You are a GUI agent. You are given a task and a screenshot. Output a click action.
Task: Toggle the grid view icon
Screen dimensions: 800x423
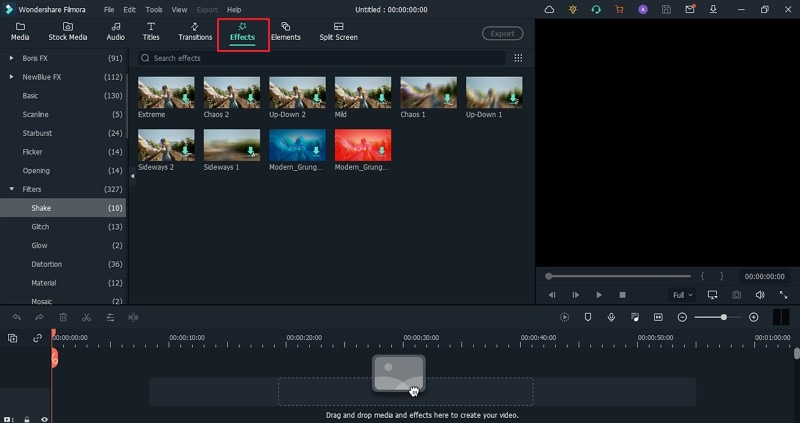[x=518, y=58]
